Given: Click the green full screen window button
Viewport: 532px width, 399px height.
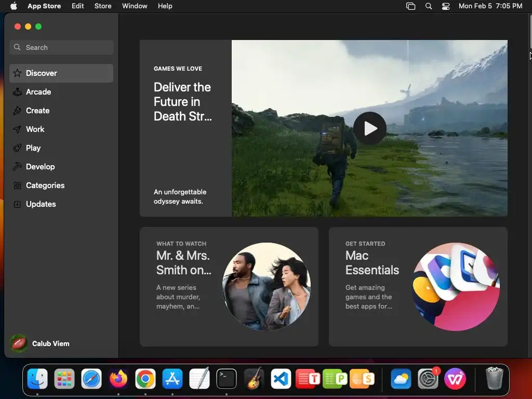Looking at the screenshot, I should click(x=38, y=26).
